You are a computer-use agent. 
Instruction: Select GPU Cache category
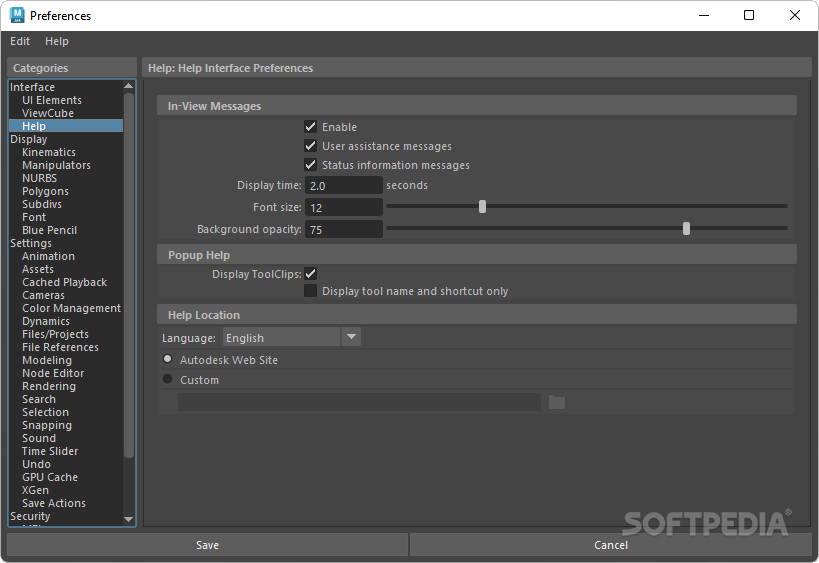pyautogui.click(x=50, y=477)
